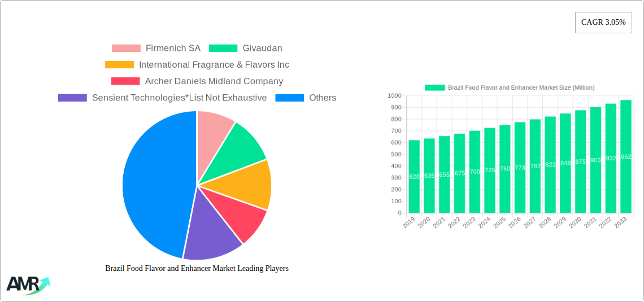Click the 2030 bar showing 875
This screenshot has width=644, height=302.
pyautogui.click(x=580, y=162)
